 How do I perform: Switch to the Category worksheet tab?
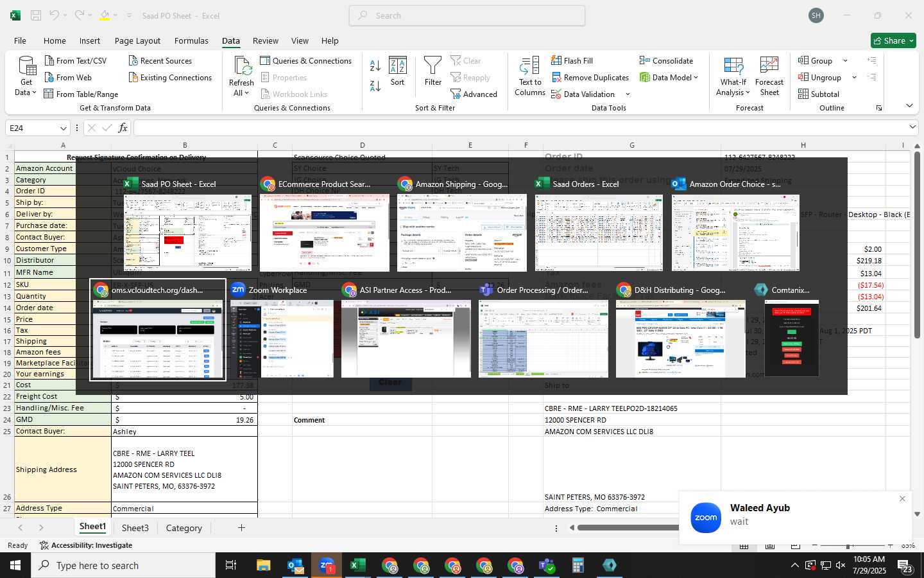184,528
